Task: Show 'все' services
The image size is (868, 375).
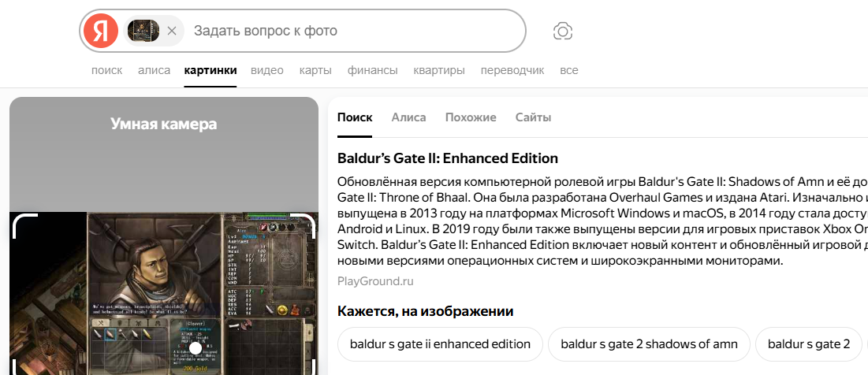Action: [569, 70]
